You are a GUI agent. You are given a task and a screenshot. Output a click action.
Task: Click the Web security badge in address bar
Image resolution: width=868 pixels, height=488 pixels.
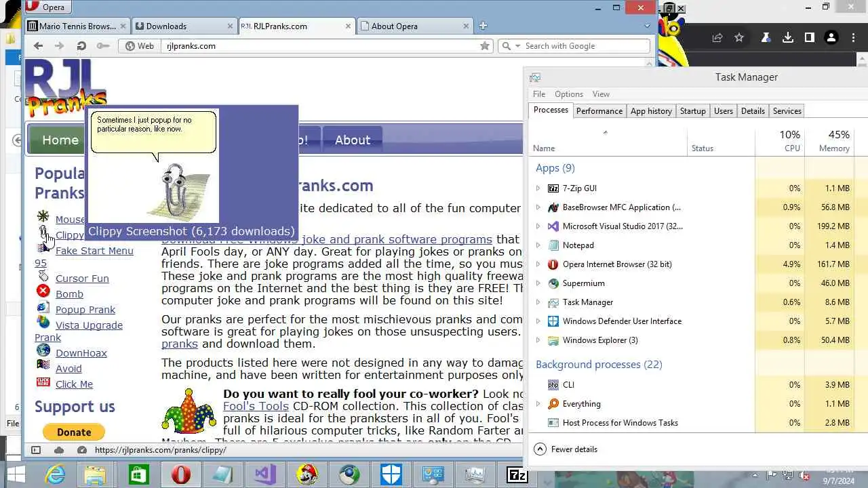point(139,46)
